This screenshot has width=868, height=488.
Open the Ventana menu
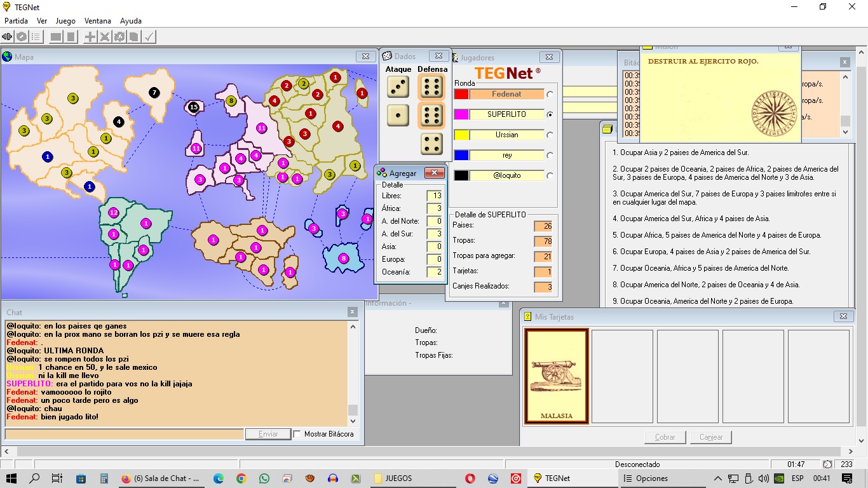click(97, 21)
